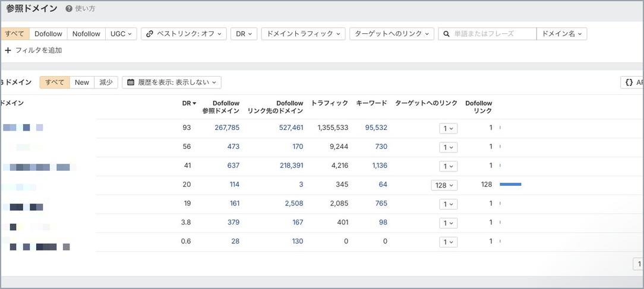This screenshot has width=644, height=289.
Task: Click the Dofollow 参照ドメイン column header
Action: click(x=221, y=107)
